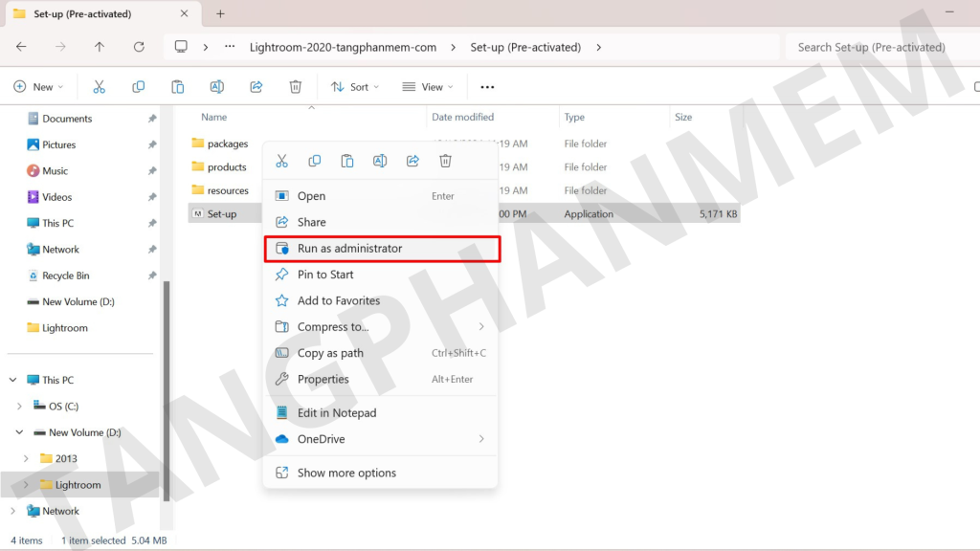
Task: Sort by Date modified column header
Action: click(x=462, y=117)
